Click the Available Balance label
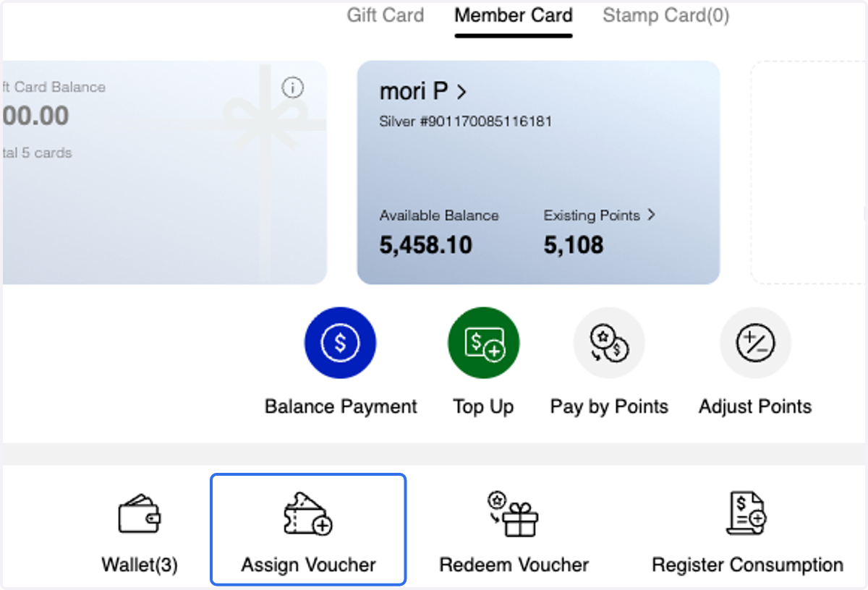 coord(439,215)
